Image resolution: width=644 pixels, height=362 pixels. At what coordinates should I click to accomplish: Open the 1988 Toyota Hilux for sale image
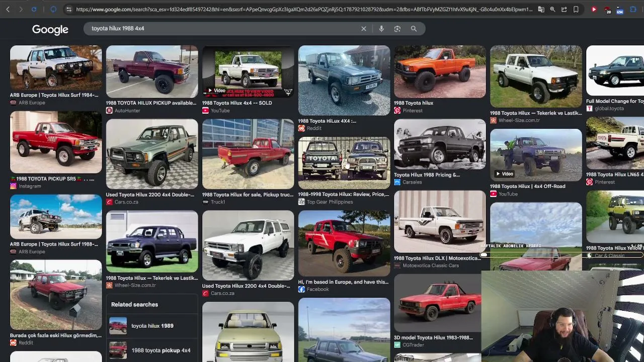click(248, 154)
